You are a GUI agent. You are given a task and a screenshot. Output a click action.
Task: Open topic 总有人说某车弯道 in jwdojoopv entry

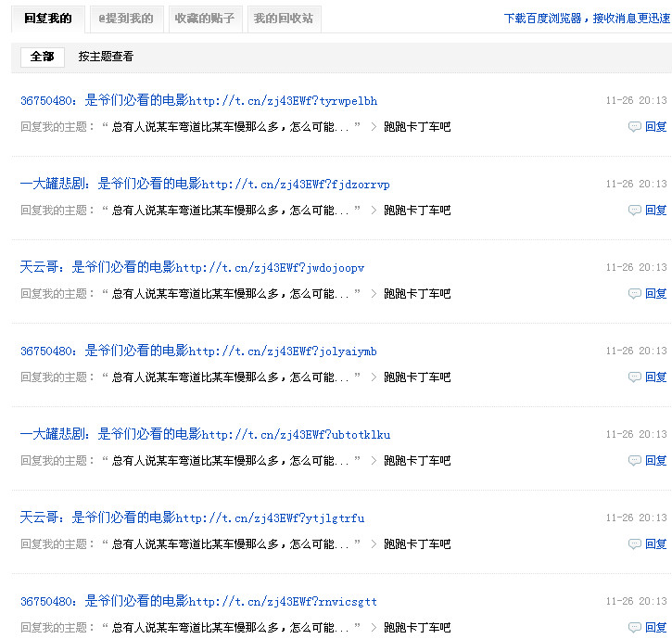[231, 294]
